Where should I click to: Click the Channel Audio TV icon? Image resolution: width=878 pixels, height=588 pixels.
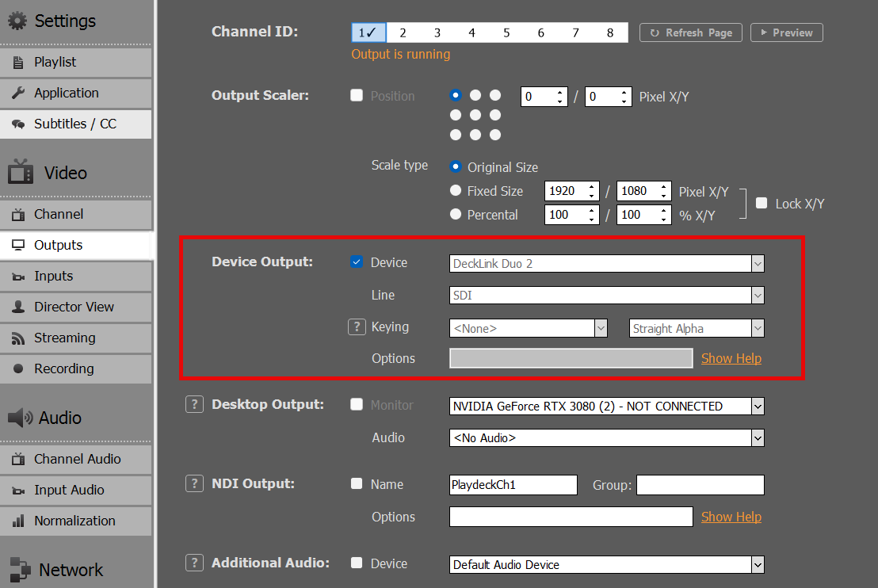click(18, 459)
